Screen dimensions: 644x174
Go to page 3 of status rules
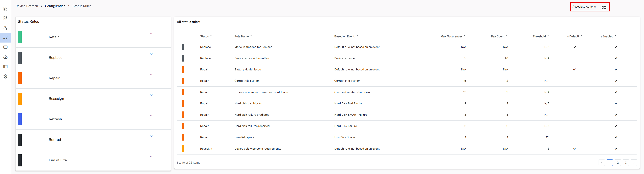click(x=626, y=163)
